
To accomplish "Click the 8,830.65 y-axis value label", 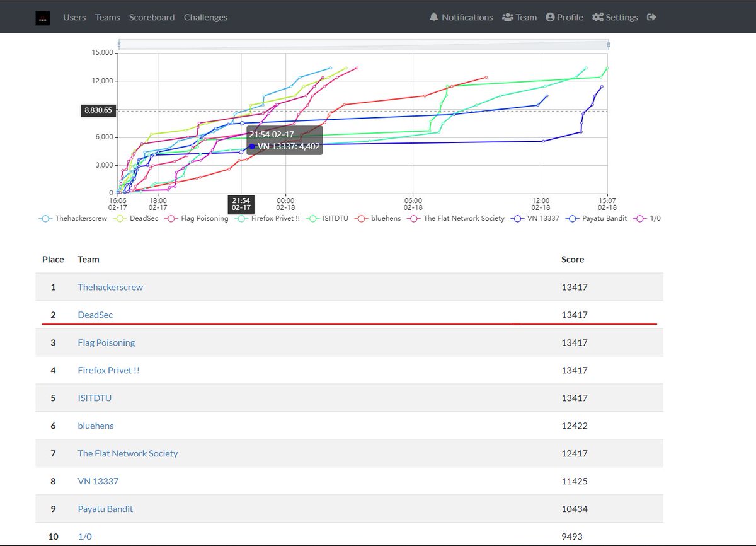I will point(98,110).
